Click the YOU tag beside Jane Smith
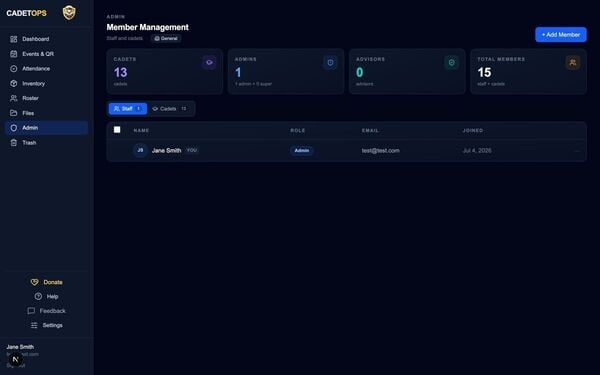 coord(192,150)
